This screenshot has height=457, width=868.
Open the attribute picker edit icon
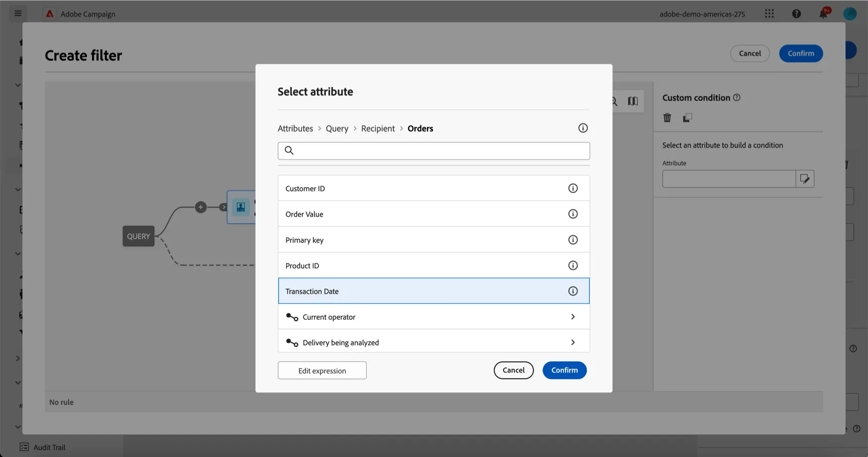tap(805, 179)
